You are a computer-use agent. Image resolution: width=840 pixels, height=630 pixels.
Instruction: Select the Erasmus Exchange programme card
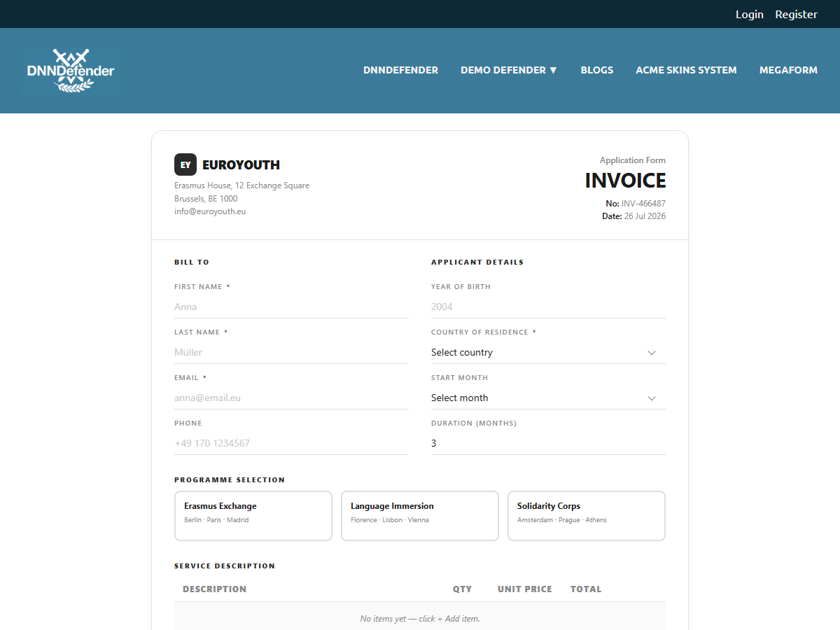tap(253, 516)
